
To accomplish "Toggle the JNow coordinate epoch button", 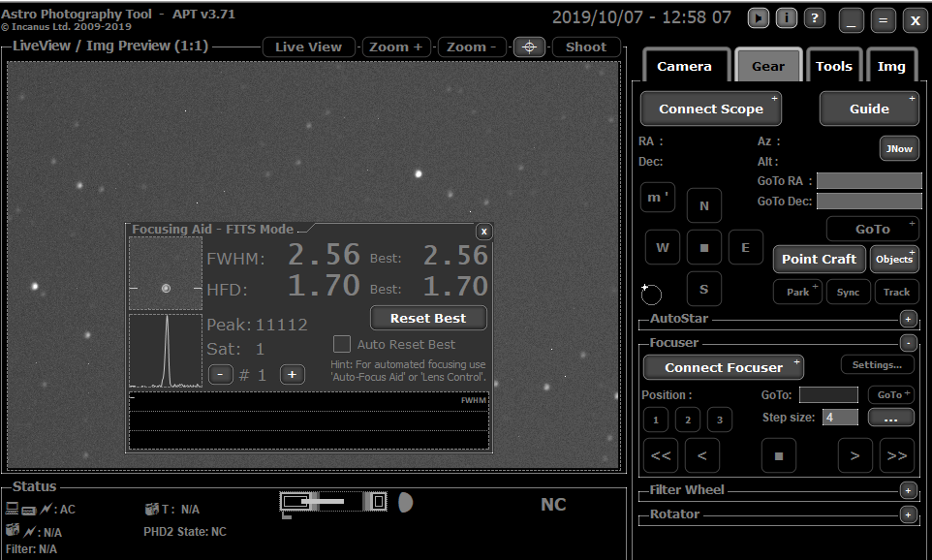I will point(898,148).
